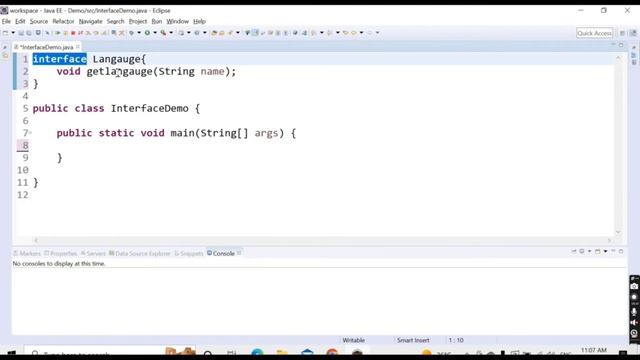Click the Smart Insert status entry
640x360 pixels.
pos(413,340)
